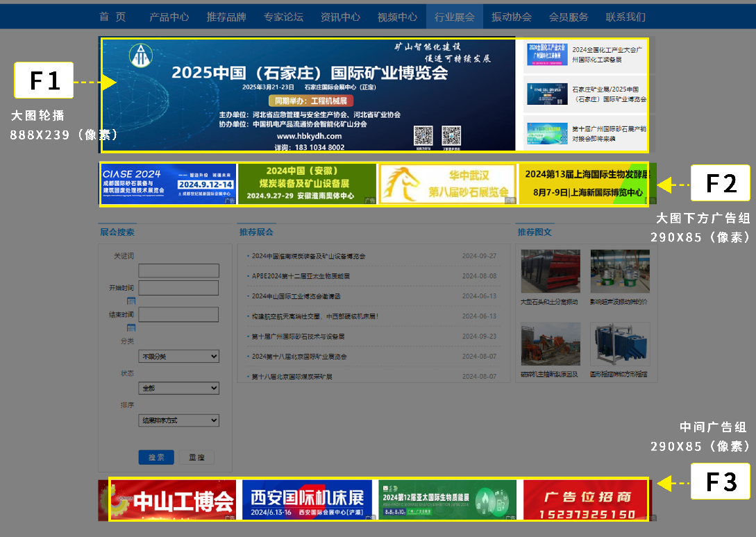Screen dimensions: 756x537
Task: Click the 重搜 reset button
Action: click(196, 457)
